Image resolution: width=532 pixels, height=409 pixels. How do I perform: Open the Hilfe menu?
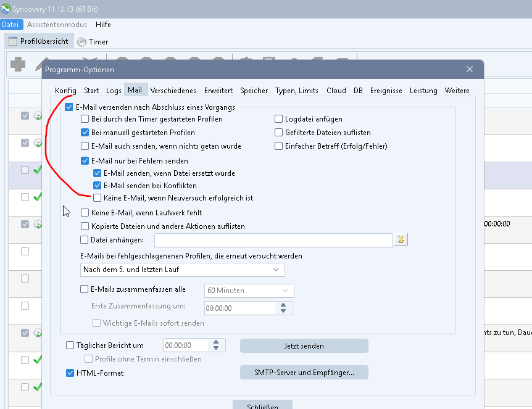click(103, 25)
